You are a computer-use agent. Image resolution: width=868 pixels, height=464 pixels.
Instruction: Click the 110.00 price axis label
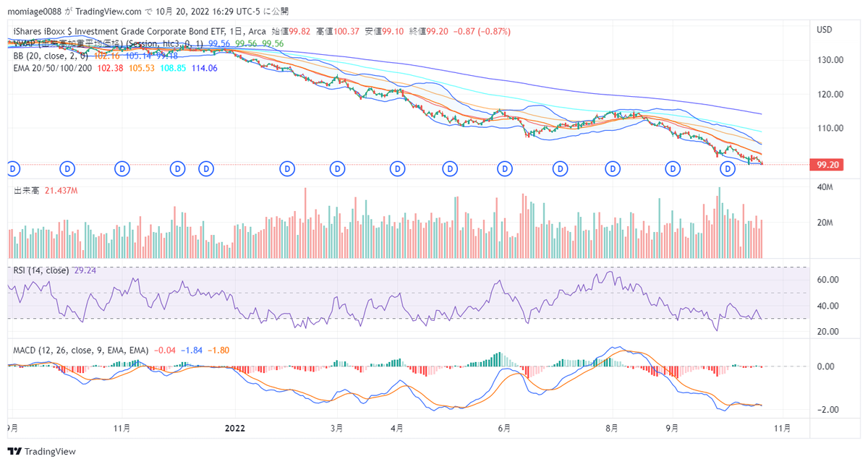(x=830, y=128)
